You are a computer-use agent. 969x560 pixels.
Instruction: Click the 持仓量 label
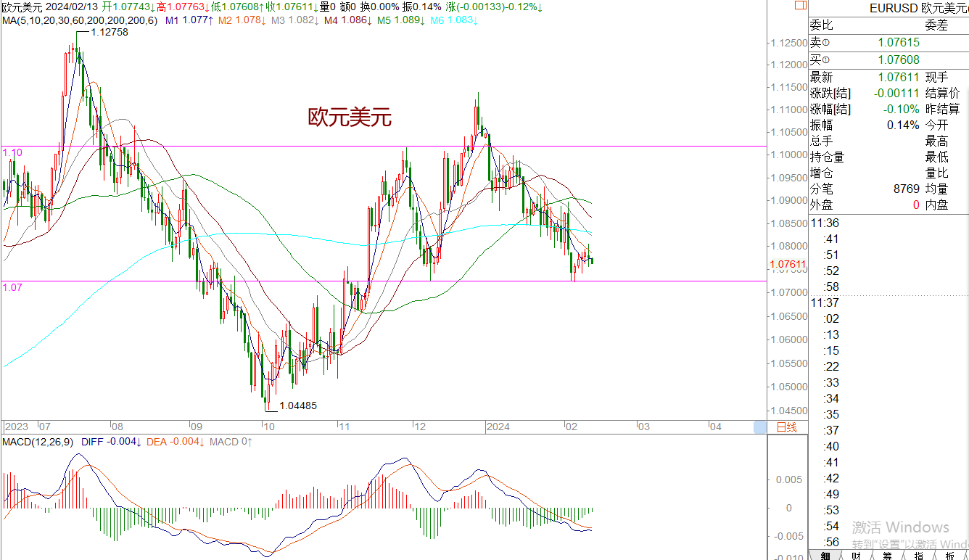[828, 157]
